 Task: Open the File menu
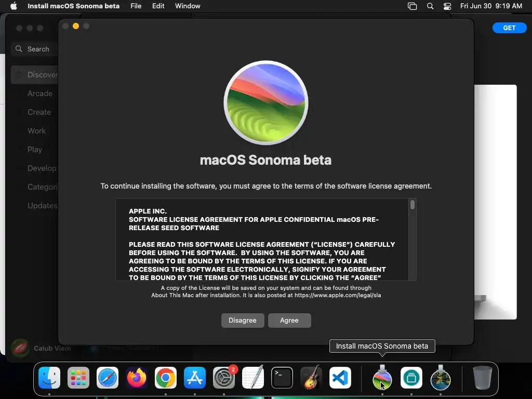click(x=136, y=6)
